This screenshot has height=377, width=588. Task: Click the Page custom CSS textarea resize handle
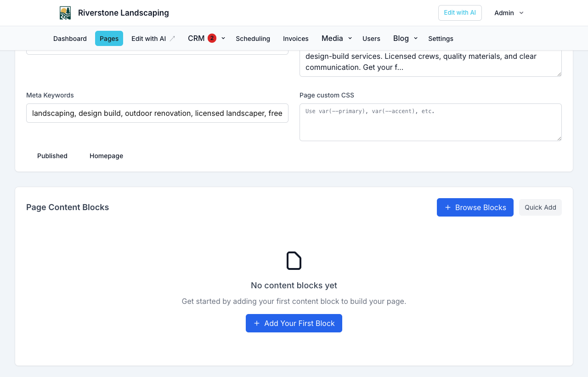(x=559, y=138)
